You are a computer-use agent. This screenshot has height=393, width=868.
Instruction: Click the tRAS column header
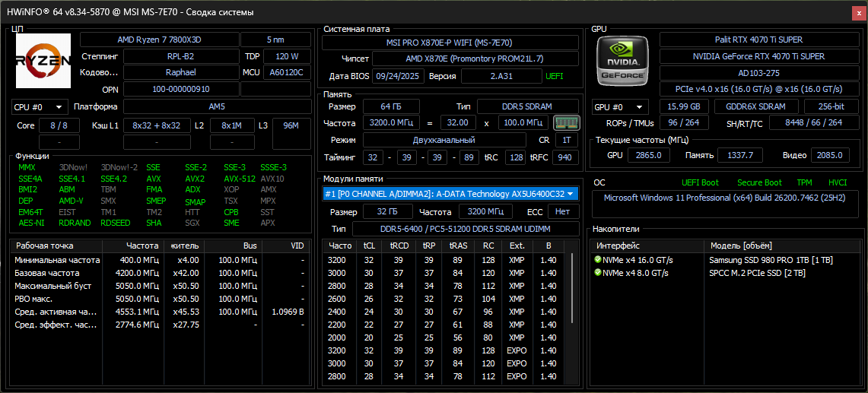click(458, 246)
